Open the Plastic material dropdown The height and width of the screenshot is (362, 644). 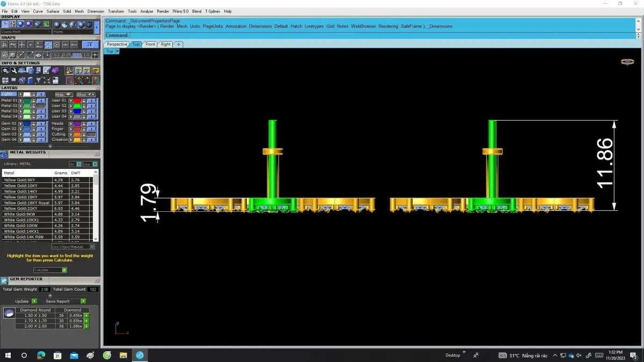(72, 32)
